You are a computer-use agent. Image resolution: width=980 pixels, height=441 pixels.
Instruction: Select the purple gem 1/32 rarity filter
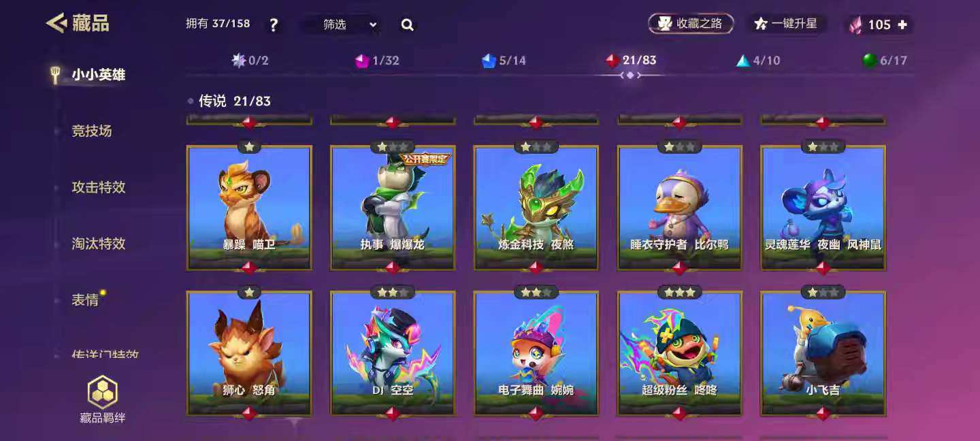tap(377, 61)
